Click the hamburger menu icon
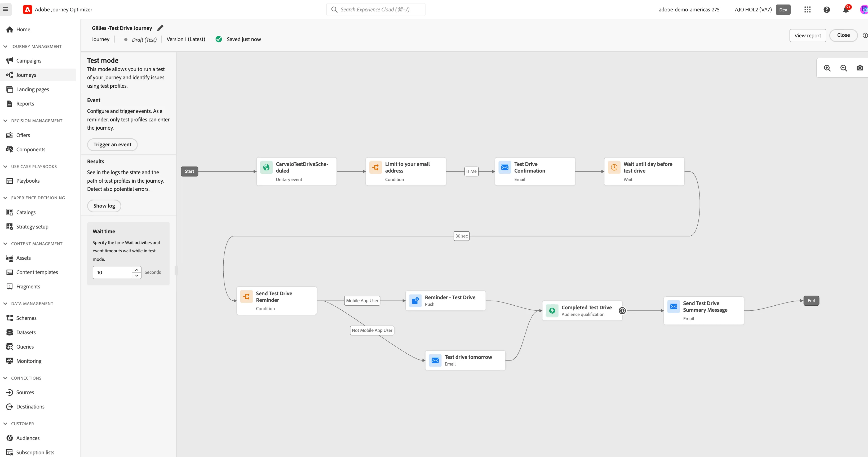868x457 pixels. 5,9
